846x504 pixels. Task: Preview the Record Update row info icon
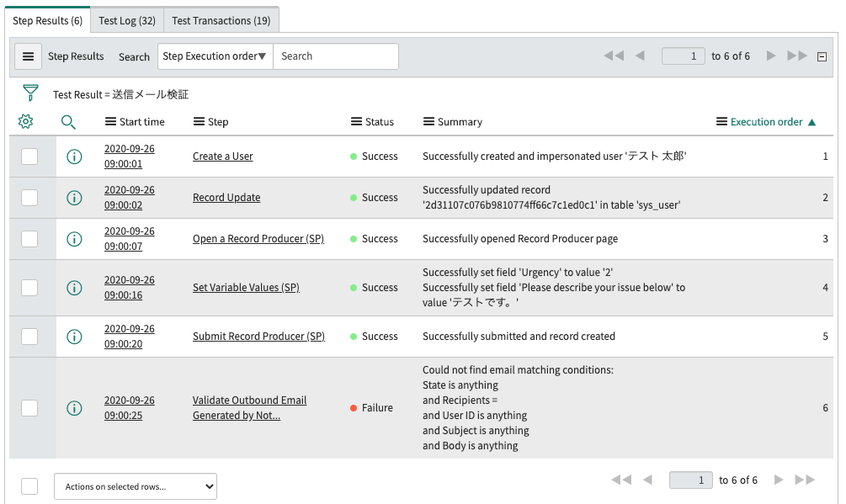coord(74,198)
